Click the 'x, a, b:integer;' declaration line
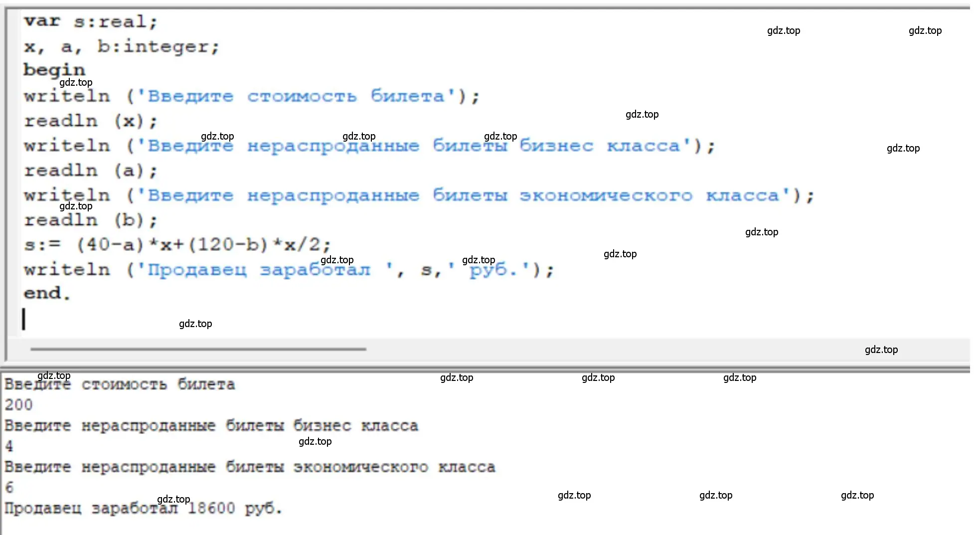The height and width of the screenshot is (535, 980). pyautogui.click(x=121, y=46)
